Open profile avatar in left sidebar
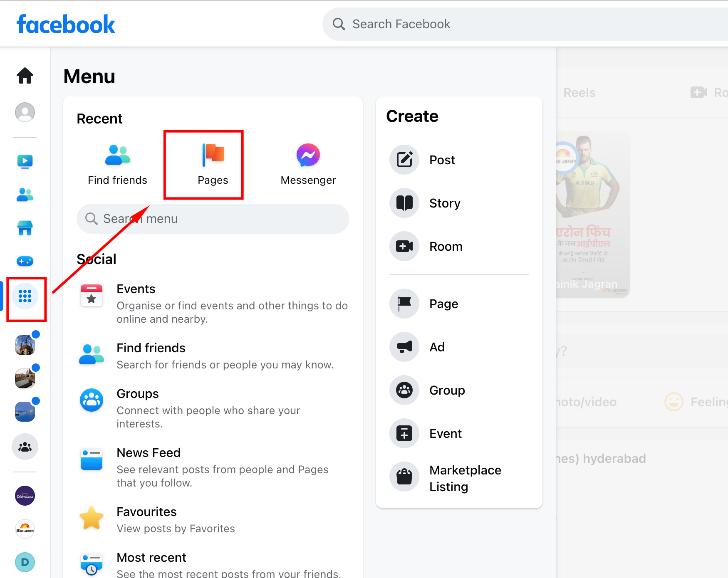Screen dimensions: 728x578 coord(25,112)
